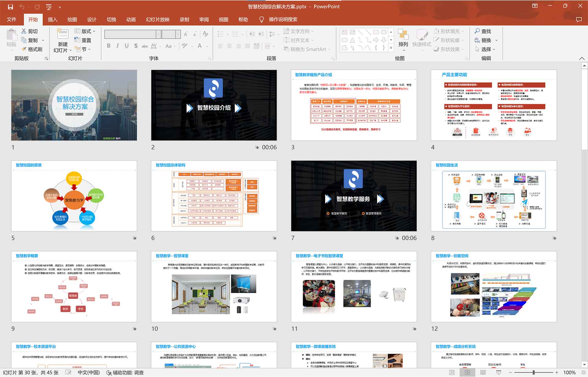
Task: Click the comments icon at top right
Action: [x=579, y=19]
